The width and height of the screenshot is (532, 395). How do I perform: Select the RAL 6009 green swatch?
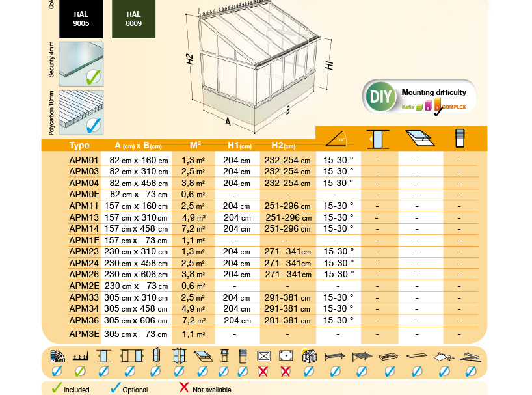(134, 19)
